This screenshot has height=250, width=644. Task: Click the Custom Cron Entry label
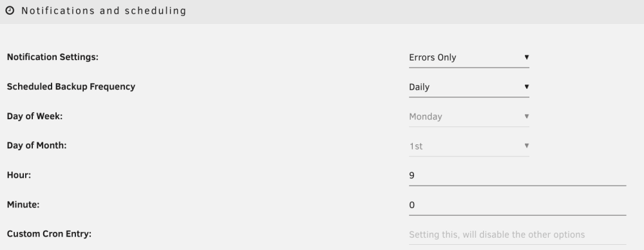point(49,234)
